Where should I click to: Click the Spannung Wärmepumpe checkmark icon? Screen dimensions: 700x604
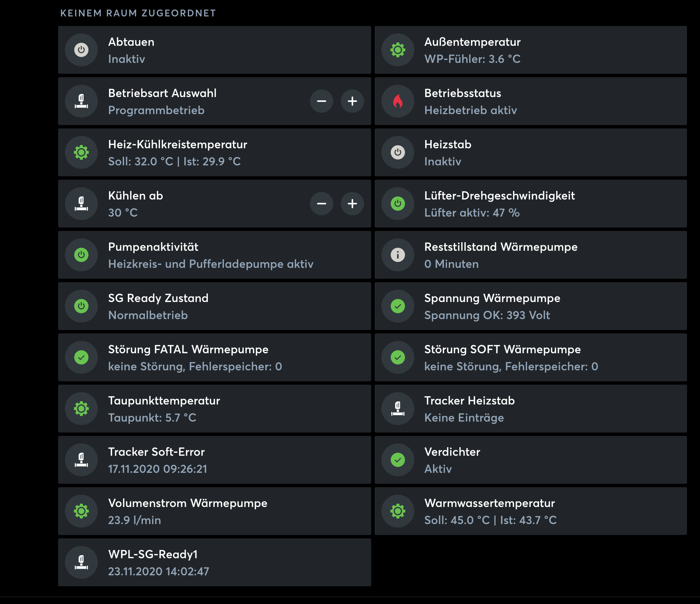[398, 306]
